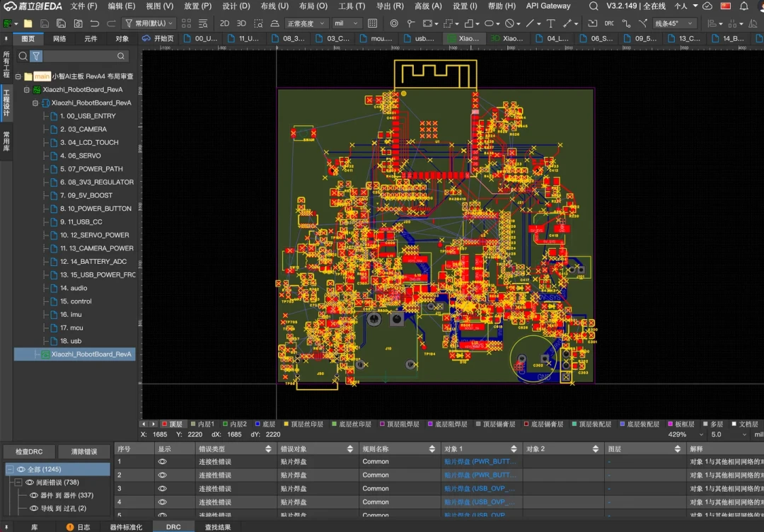Open the 布线 (U) menu
764x532 pixels.
click(x=274, y=6)
